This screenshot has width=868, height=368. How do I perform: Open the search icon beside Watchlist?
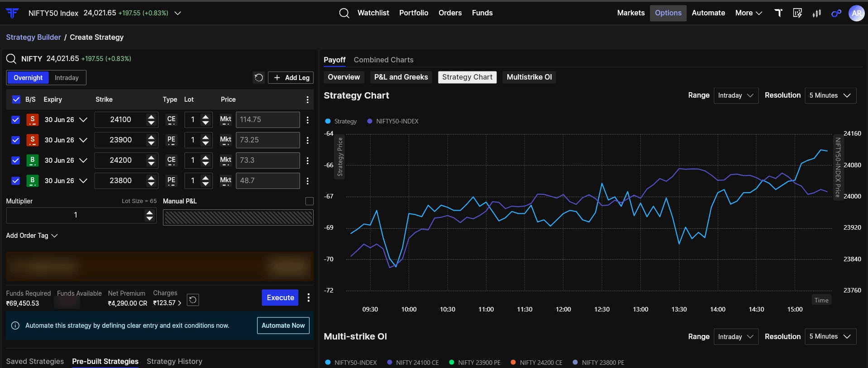[344, 13]
